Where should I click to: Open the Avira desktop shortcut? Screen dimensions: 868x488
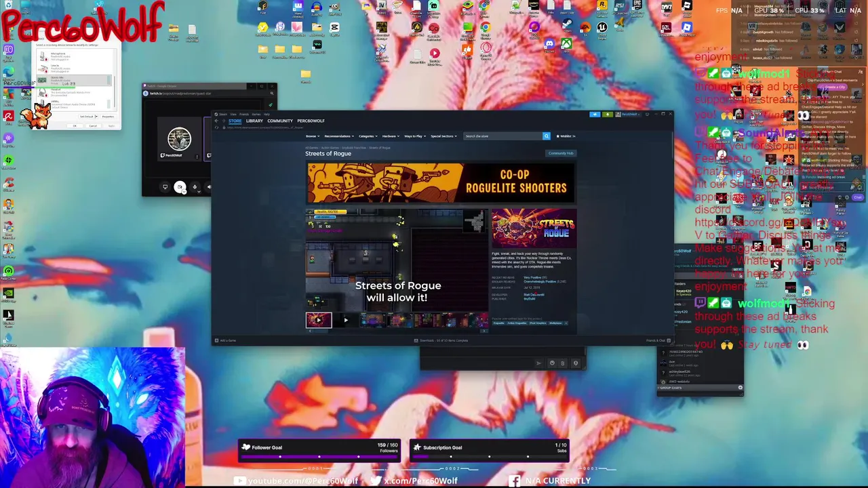[x=8, y=117]
